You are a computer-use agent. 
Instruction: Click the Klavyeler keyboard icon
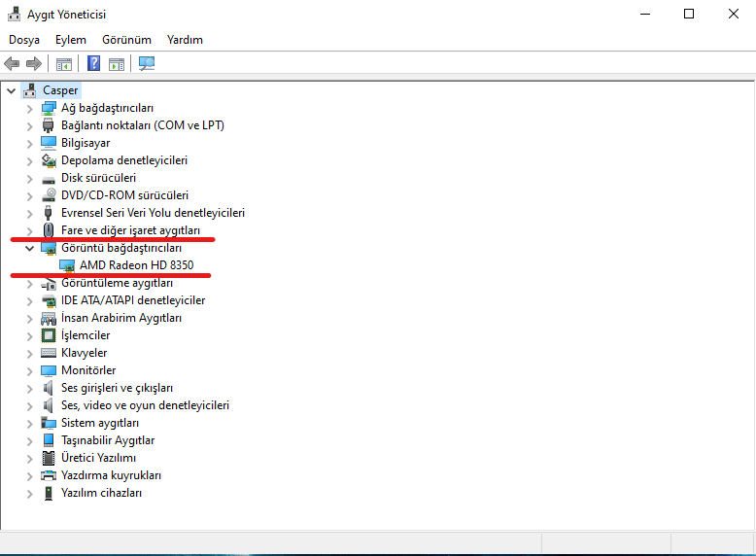point(49,353)
